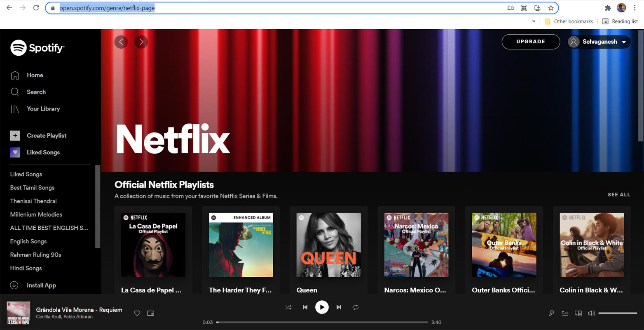This screenshot has height=330, width=644.
Task: Click the sidebar playlist scrollbar
Action: tap(98, 206)
